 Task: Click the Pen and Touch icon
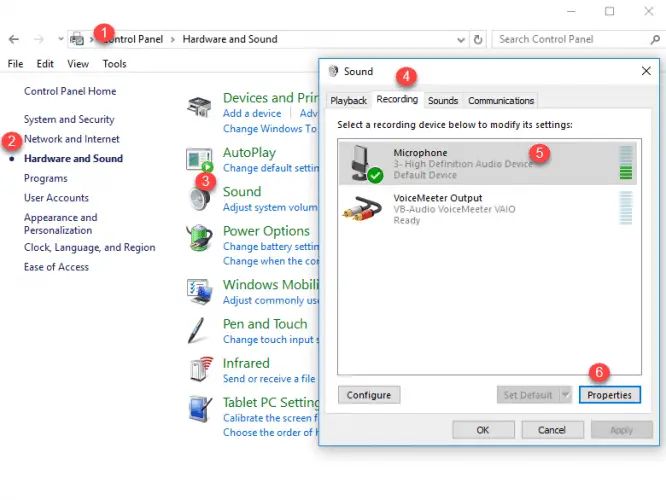(200, 331)
